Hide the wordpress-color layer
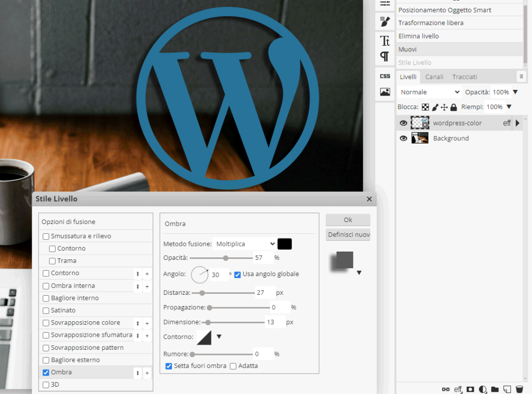The width and height of the screenshot is (532, 394). (x=403, y=123)
